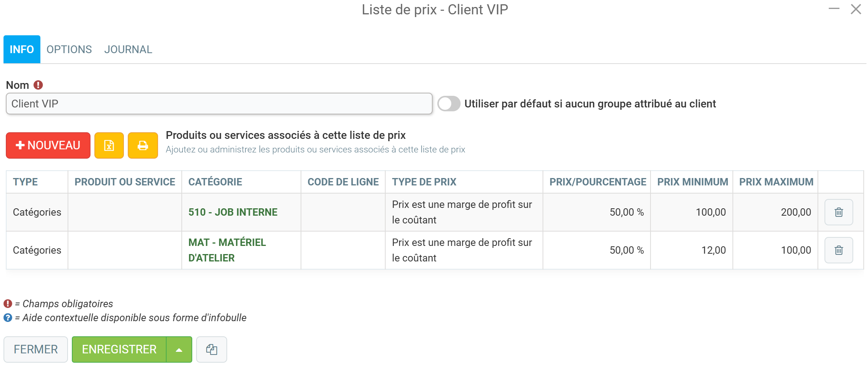Click the NOUVEAU button

pyautogui.click(x=48, y=145)
